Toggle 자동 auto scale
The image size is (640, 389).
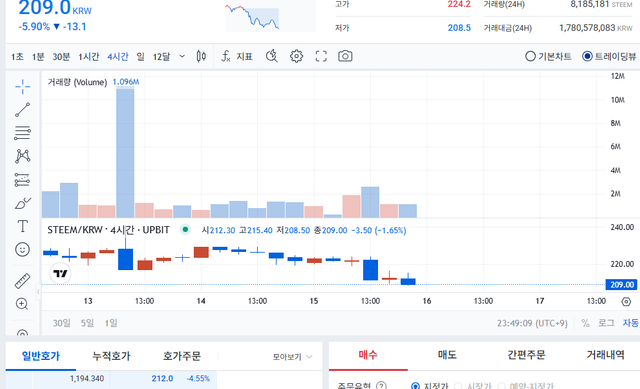pos(630,323)
